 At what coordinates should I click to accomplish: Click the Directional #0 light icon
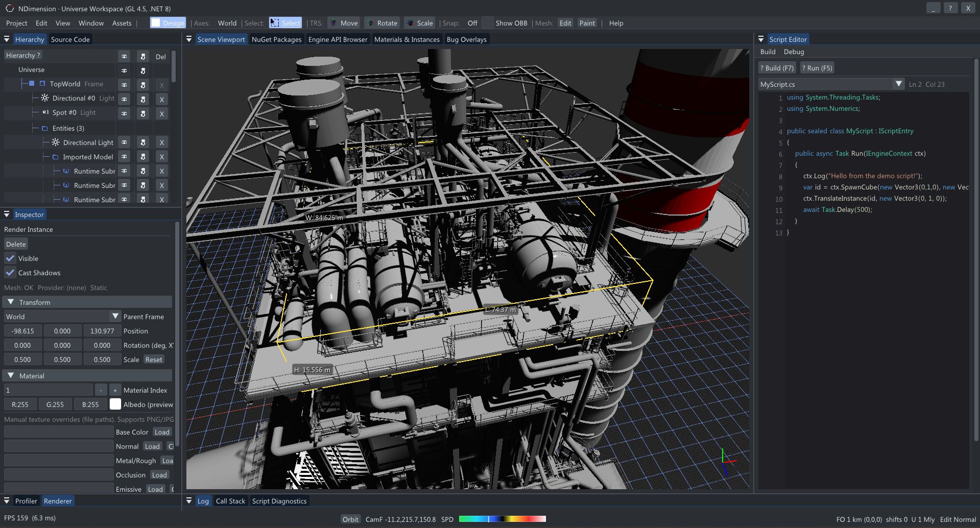(x=44, y=98)
